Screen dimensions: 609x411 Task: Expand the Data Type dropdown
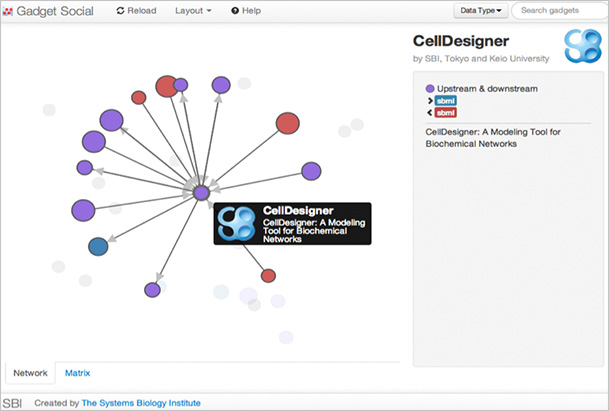[480, 10]
